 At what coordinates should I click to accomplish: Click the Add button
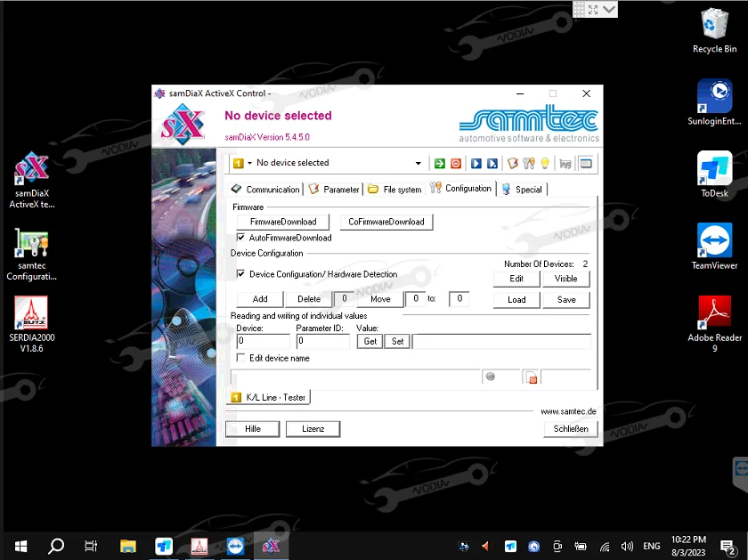[x=260, y=299]
